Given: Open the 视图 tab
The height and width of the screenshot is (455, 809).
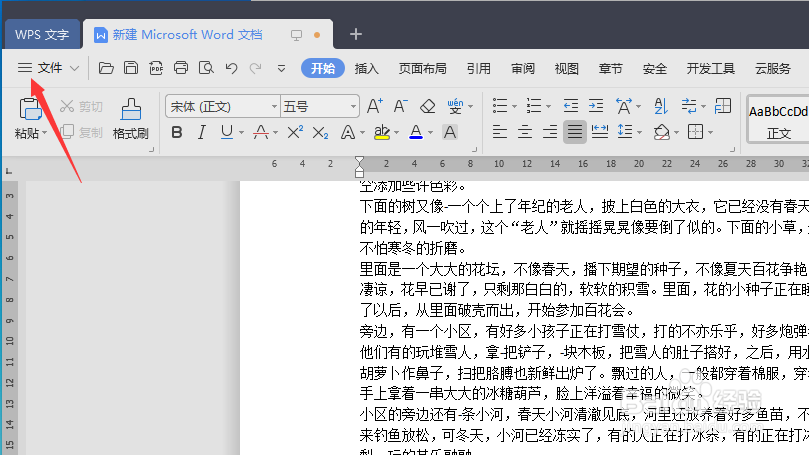Looking at the screenshot, I should [567, 69].
